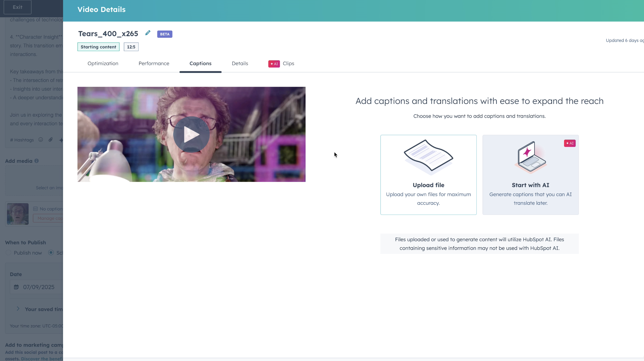Select the Captions tab

click(x=200, y=64)
